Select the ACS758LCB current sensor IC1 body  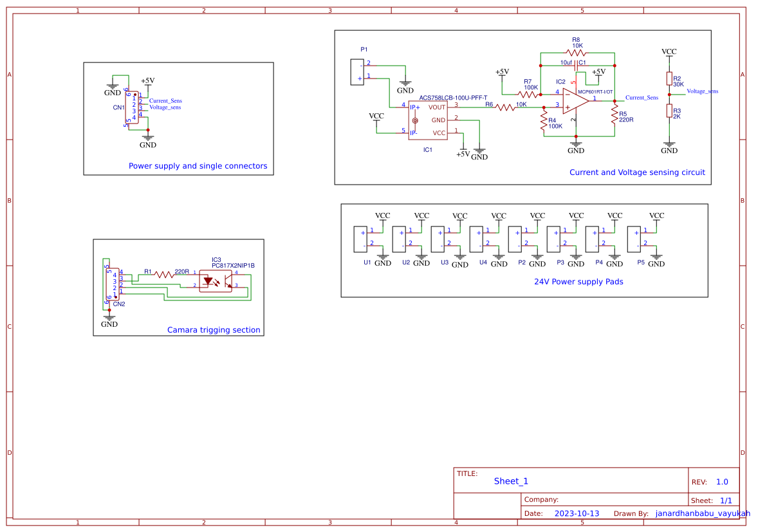click(x=428, y=120)
